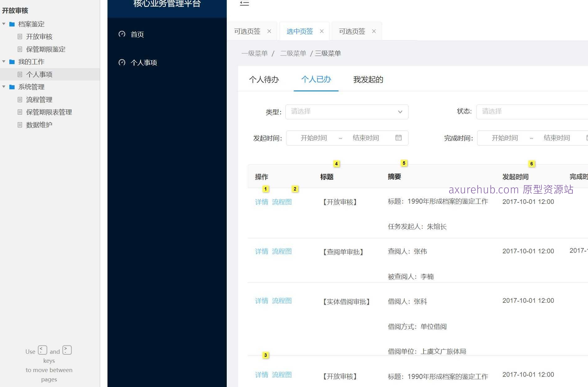
Task: Open the calendar icon in 发起时间 field
Action: pyautogui.click(x=399, y=138)
